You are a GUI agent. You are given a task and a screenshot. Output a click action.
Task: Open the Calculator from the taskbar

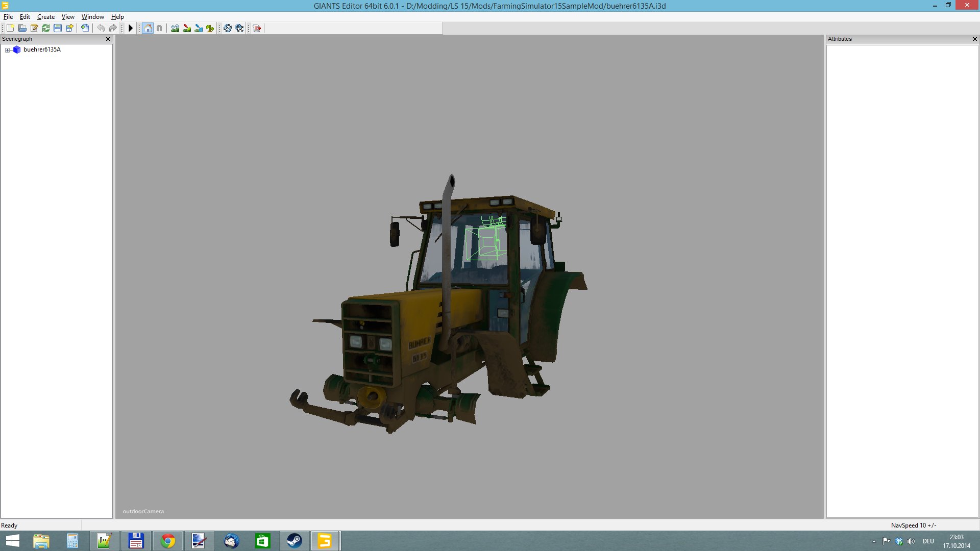click(x=72, y=541)
